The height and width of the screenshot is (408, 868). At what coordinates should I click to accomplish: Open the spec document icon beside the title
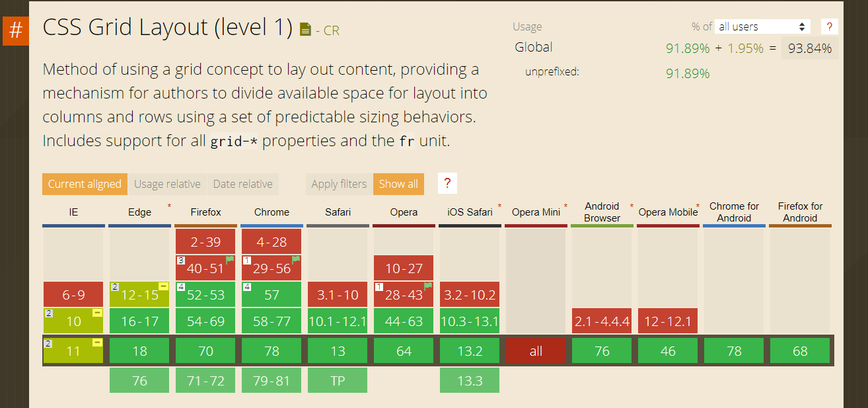[305, 29]
